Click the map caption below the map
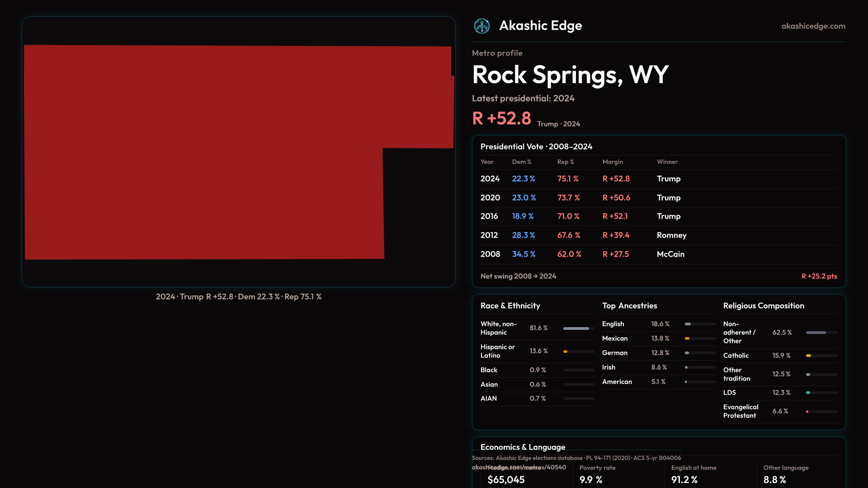The width and height of the screenshot is (868, 488). pos(238,297)
